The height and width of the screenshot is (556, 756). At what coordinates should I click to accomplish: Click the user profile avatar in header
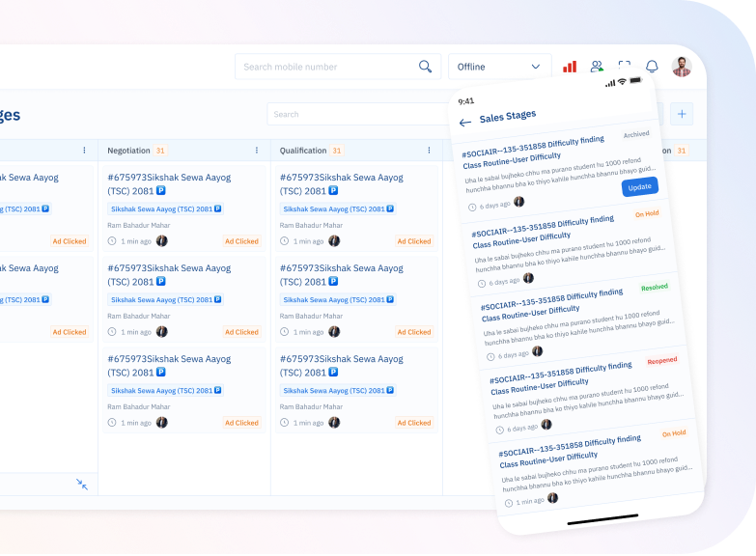pyautogui.click(x=682, y=67)
